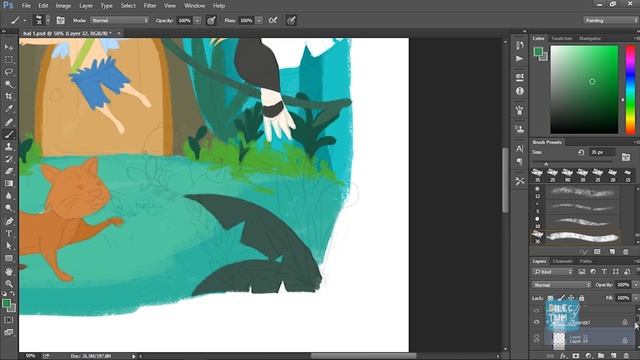Select the Pen tool
This screenshot has width=640, height=360.
[9, 221]
